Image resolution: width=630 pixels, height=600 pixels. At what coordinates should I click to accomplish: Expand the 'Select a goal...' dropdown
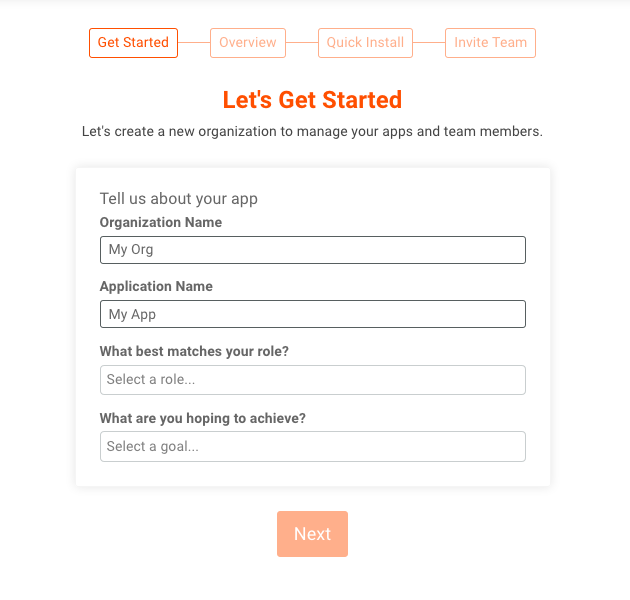pyautogui.click(x=312, y=446)
